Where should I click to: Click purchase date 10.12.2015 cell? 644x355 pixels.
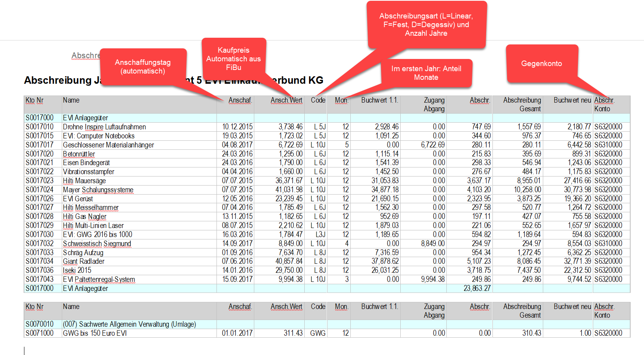(x=237, y=127)
